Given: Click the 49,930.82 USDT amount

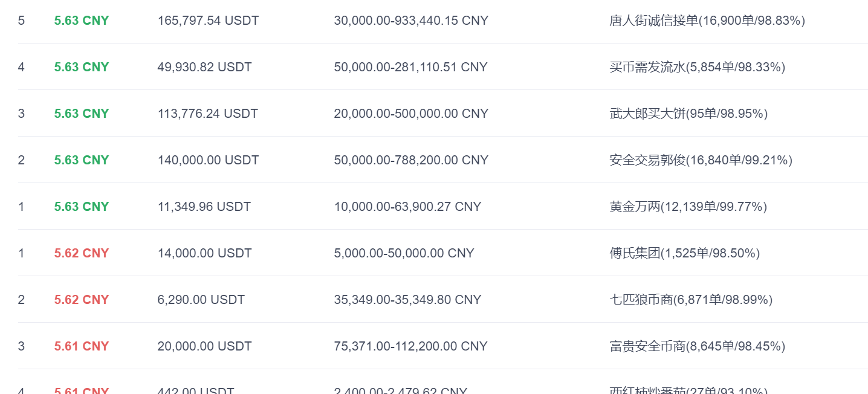Looking at the screenshot, I should [204, 67].
